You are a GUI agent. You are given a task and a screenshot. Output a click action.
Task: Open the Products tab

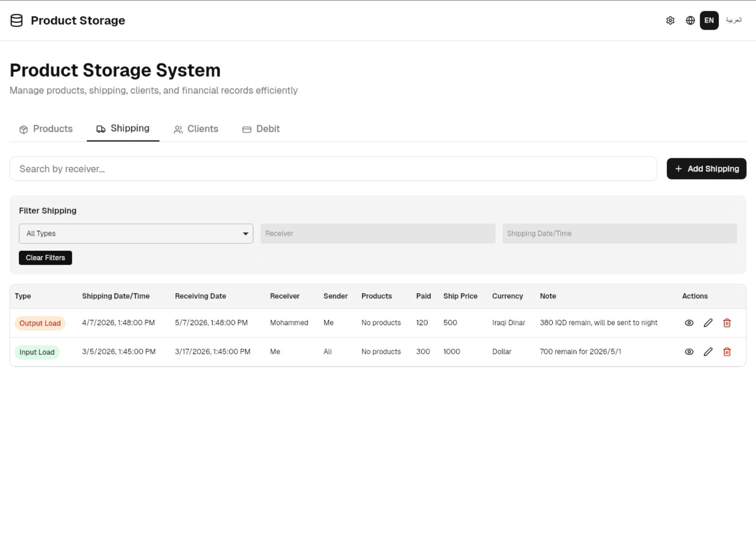click(x=46, y=129)
